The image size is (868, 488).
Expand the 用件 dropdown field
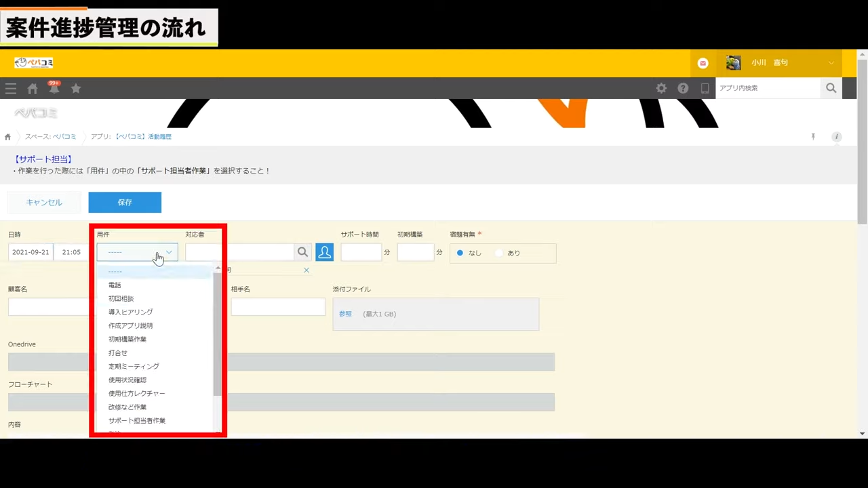(137, 252)
